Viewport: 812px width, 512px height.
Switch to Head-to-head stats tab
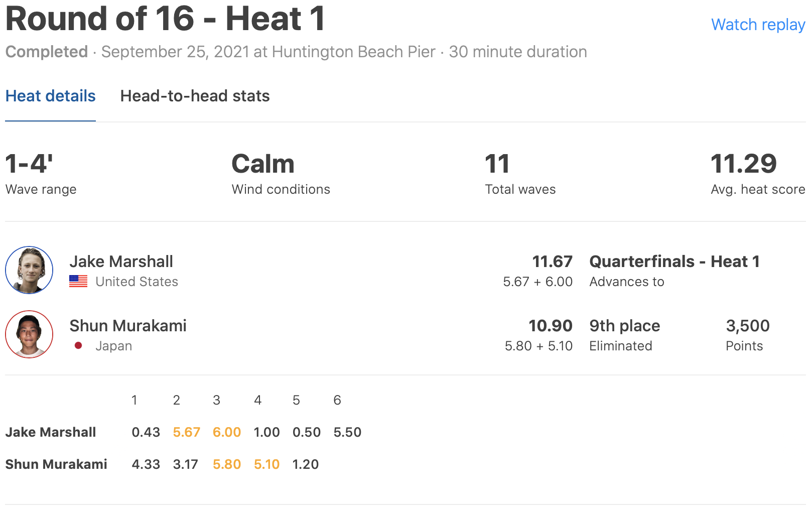point(195,96)
